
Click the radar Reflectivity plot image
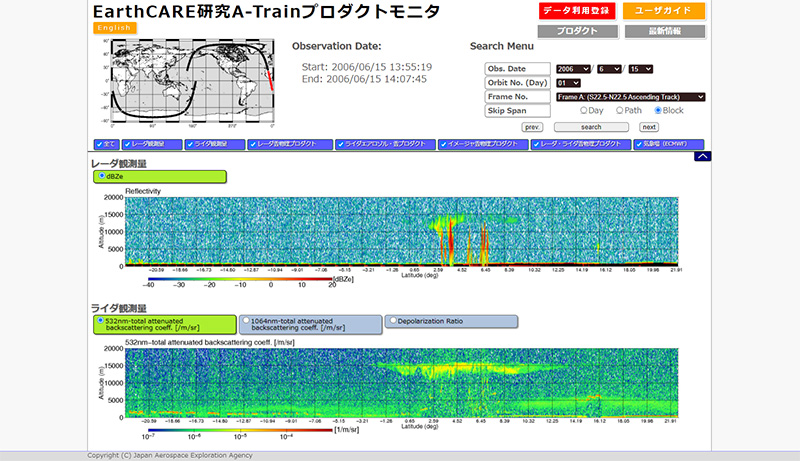click(402, 232)
